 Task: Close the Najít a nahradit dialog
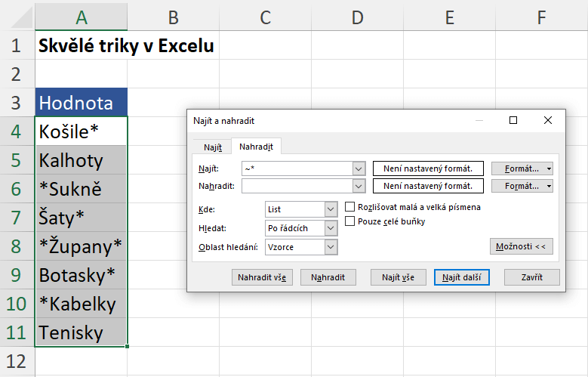548,120
